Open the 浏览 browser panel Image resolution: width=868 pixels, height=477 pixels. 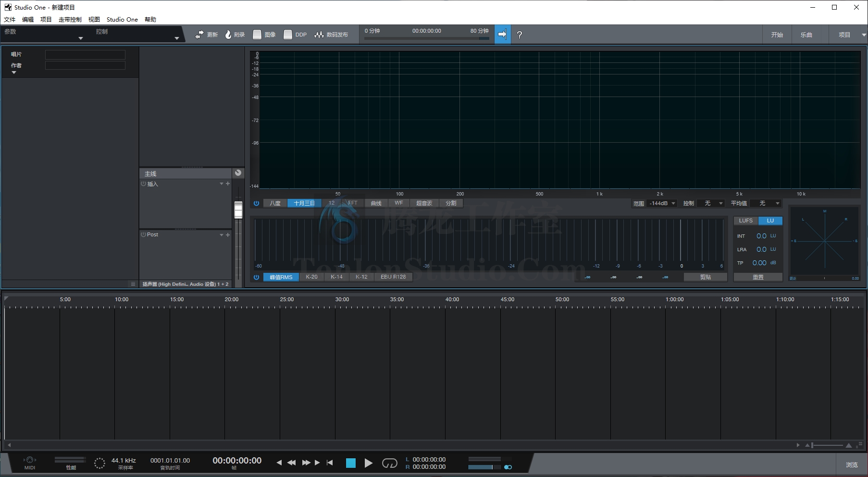point(852,465)
